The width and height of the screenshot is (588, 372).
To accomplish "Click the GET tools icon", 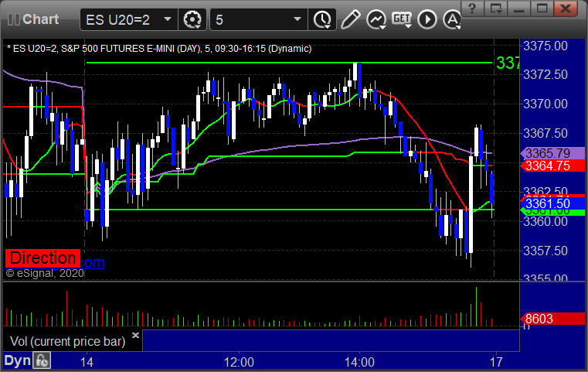I will pyautogui.click(x=402, y=19).
